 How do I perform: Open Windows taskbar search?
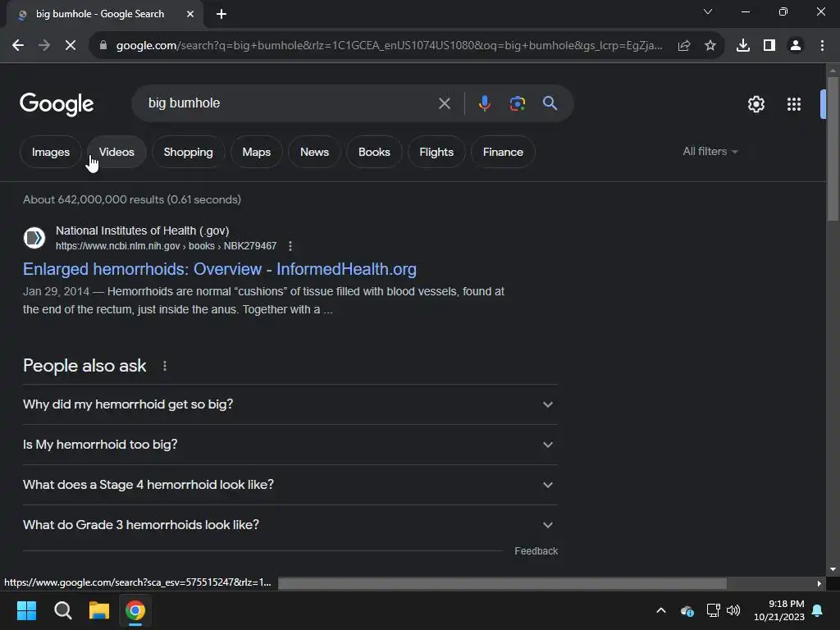click(62, 610)
